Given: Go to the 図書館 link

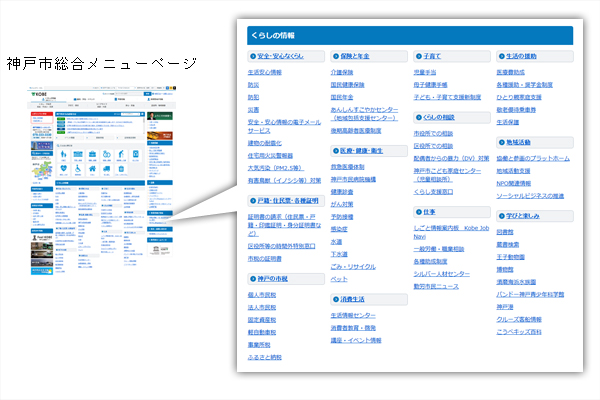Looking at the screenshot, I should 505,232.
